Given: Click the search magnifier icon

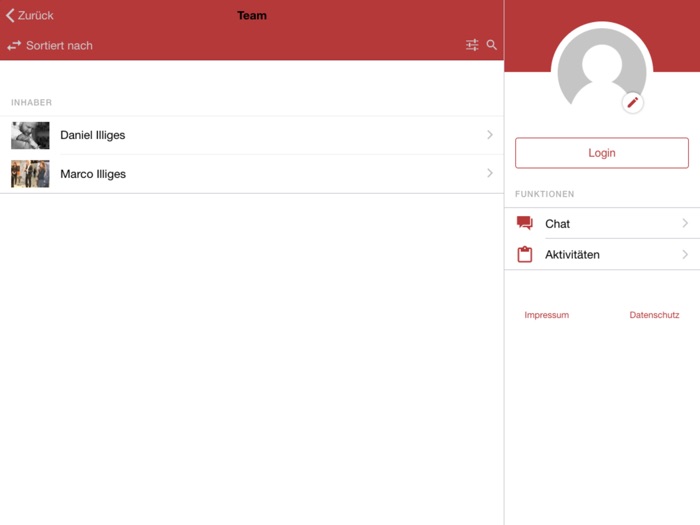Looking at the screenshot, I should (492, 45).
